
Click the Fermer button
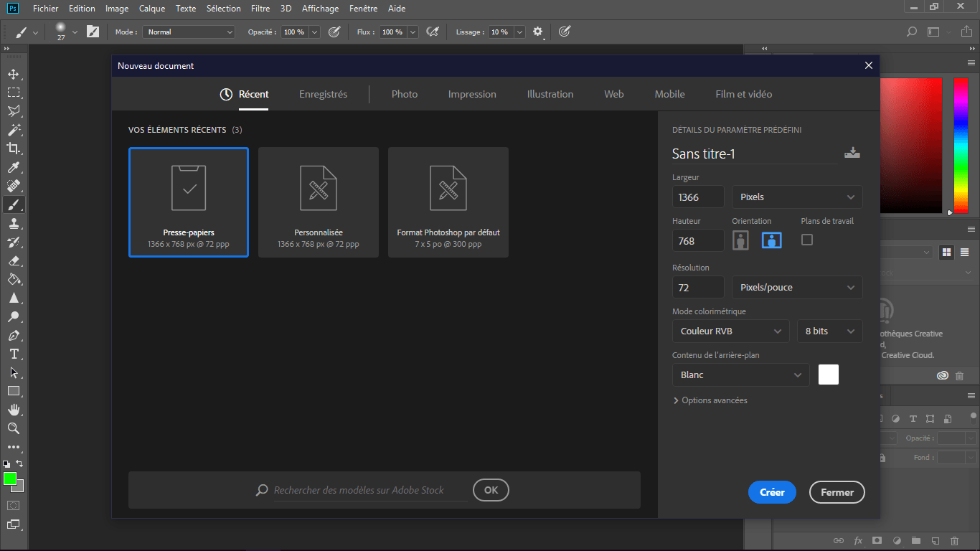837,492
